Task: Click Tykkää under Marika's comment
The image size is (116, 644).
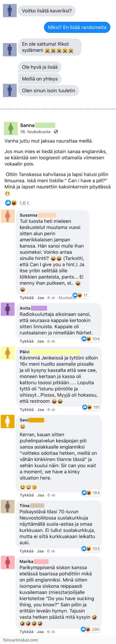Action: tap(27, 631)
